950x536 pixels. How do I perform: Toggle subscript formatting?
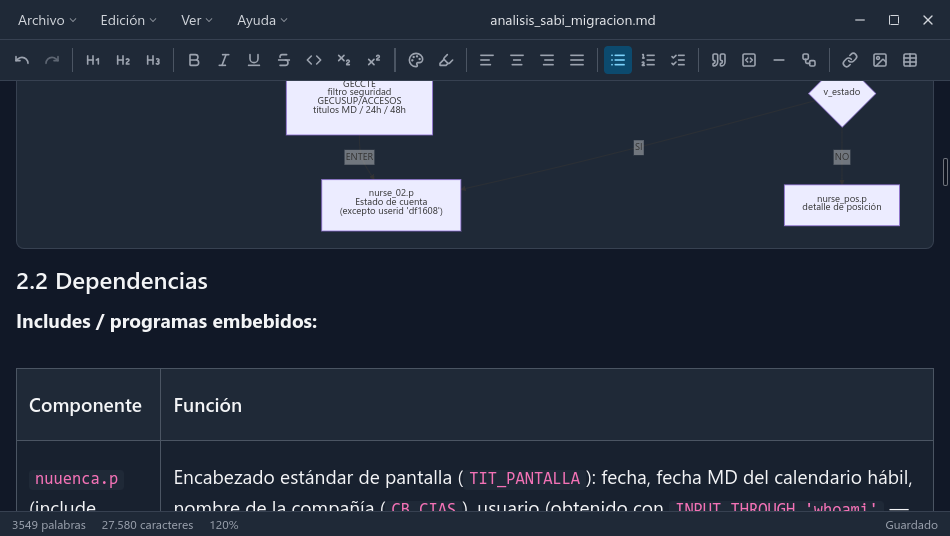pyautogui.click(x=344, y=60)
